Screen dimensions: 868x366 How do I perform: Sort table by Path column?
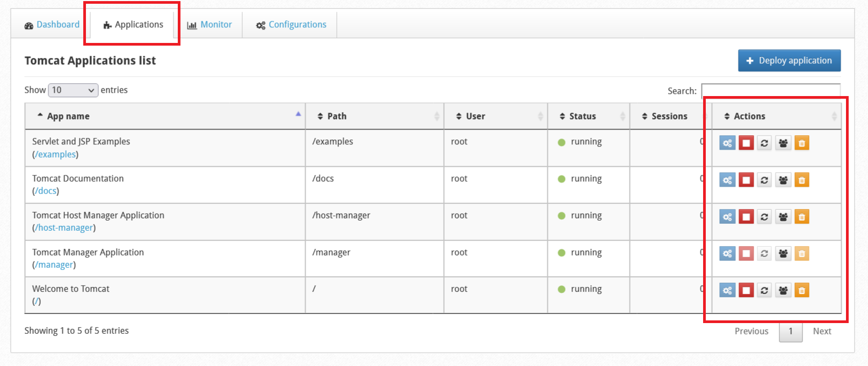tap(374, 116)
